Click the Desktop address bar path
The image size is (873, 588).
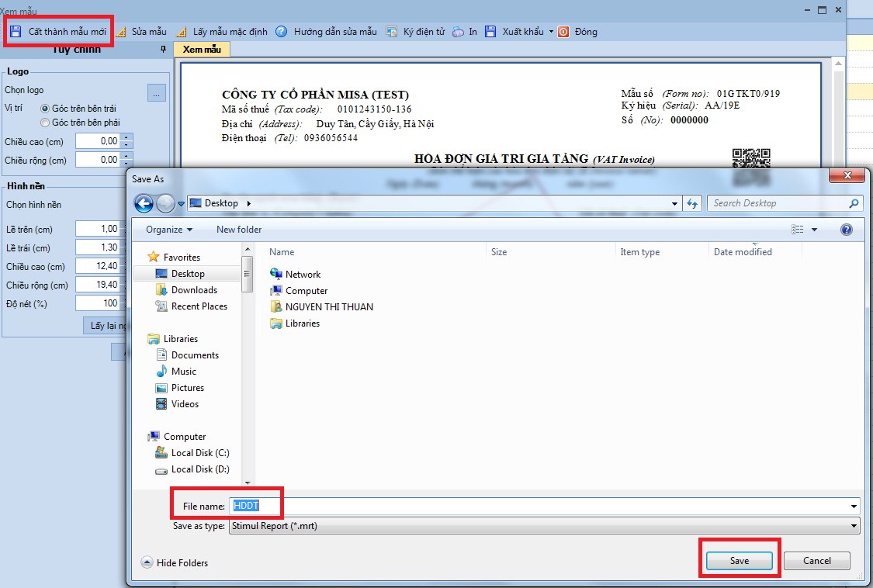tap(221, 203)
